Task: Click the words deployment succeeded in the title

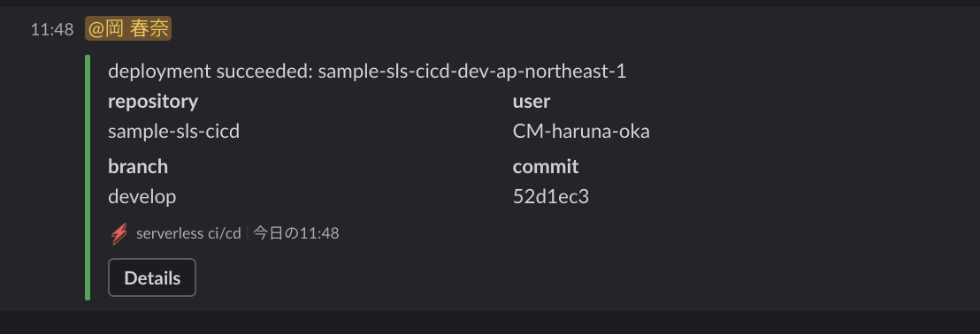Action: pyautogui.click(x=209, y=72)
